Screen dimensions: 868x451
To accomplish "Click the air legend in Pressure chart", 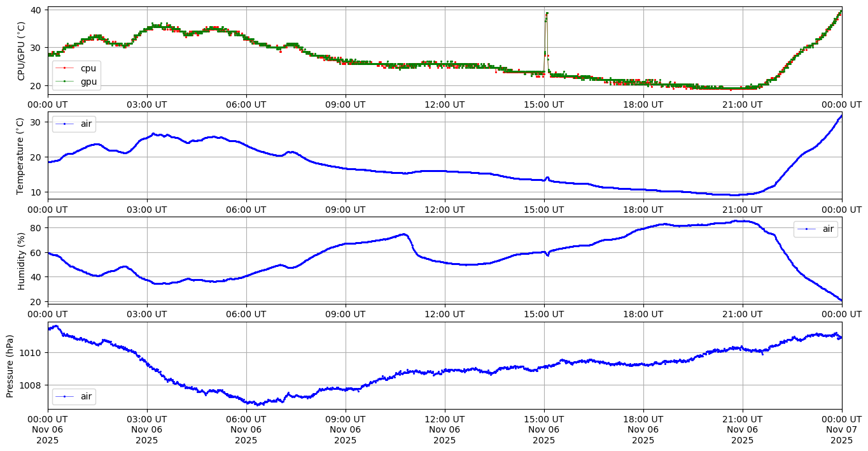I will tap(86, 397).
